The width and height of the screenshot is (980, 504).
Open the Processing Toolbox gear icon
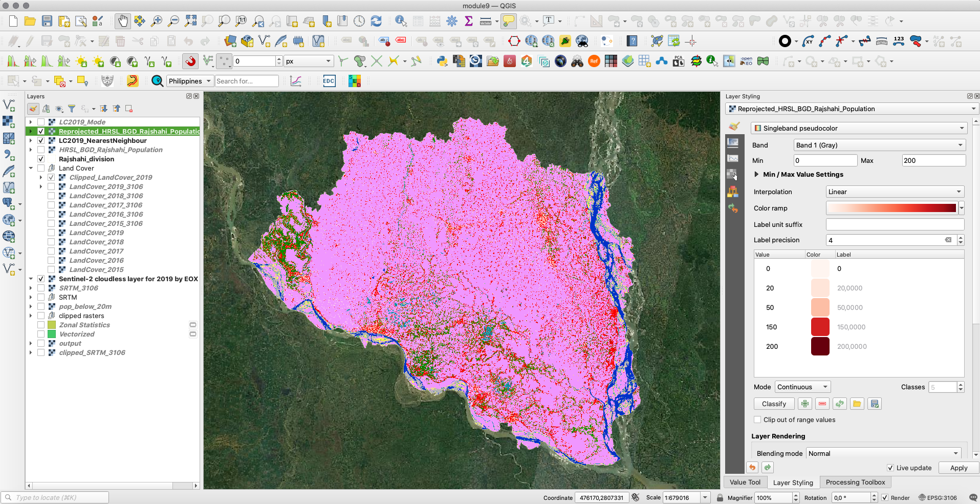[x=452, y=21]
